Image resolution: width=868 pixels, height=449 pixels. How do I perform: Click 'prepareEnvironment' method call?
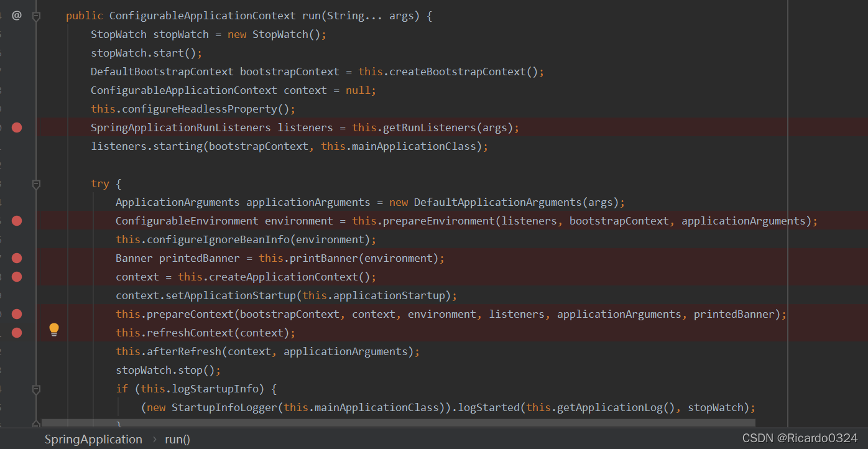point(439,221)
